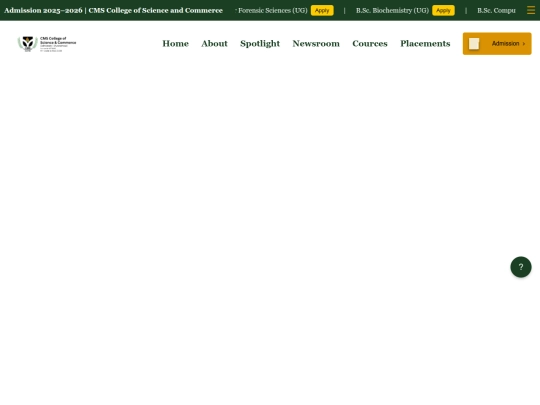Screen dimensions: 540x405
Task: Click the B.Sc. Compu ticker text
Action: click(x=496, y=10)
